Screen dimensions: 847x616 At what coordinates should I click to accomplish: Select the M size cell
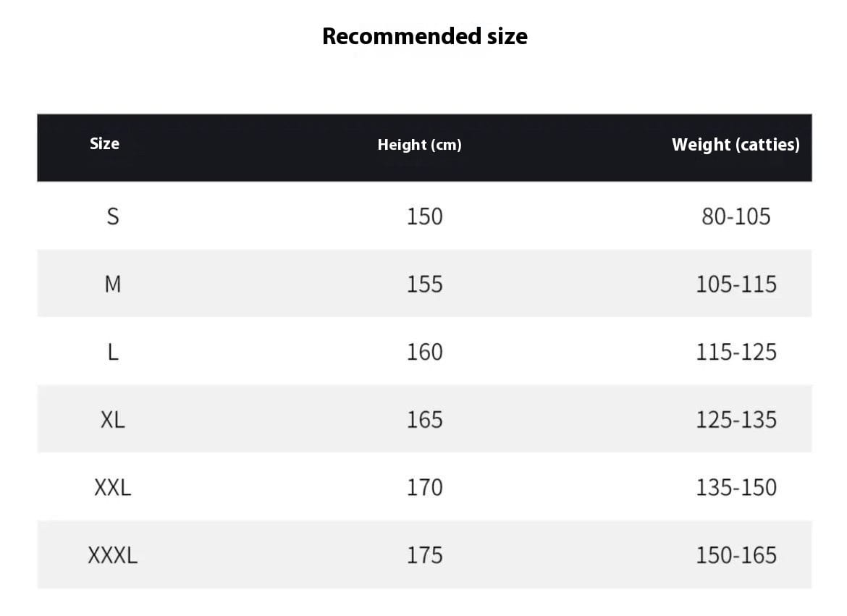pyautogui.click(x=113, y=284)
